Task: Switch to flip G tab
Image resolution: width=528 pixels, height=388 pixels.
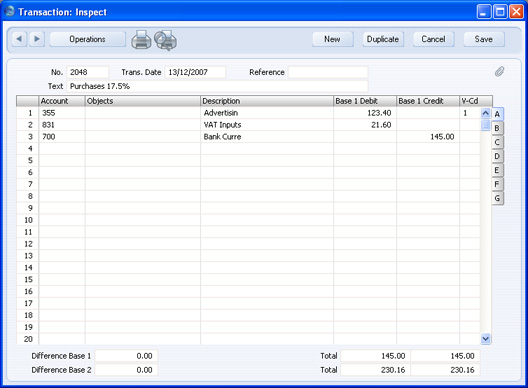Action: pos(497,198)
